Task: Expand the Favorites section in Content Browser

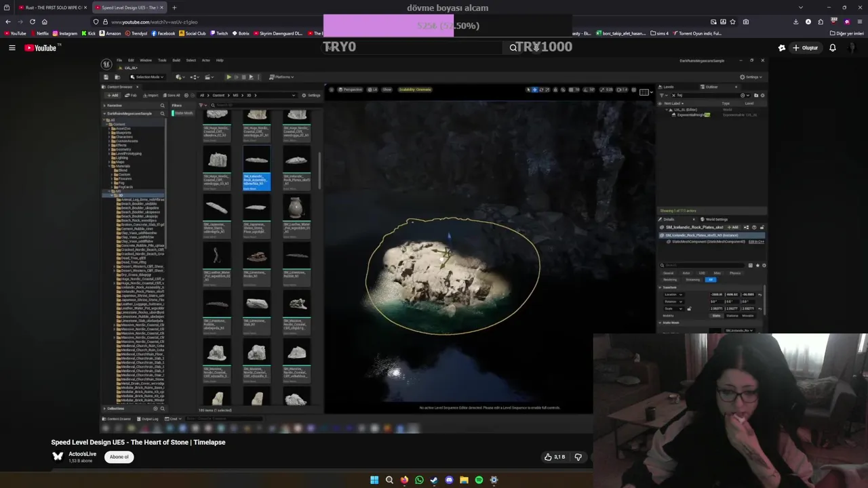Action: pyautogui.click(x=104, y=106)
